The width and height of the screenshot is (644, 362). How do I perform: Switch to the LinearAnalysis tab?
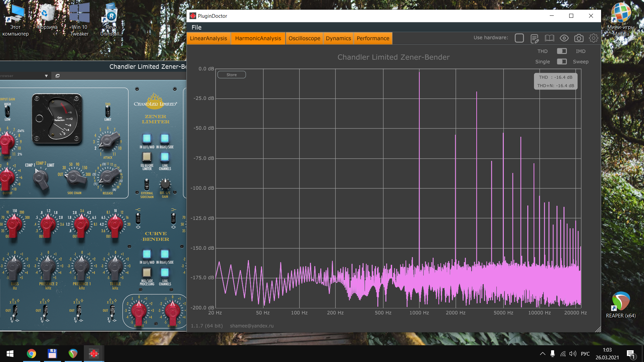coord(208,38)
